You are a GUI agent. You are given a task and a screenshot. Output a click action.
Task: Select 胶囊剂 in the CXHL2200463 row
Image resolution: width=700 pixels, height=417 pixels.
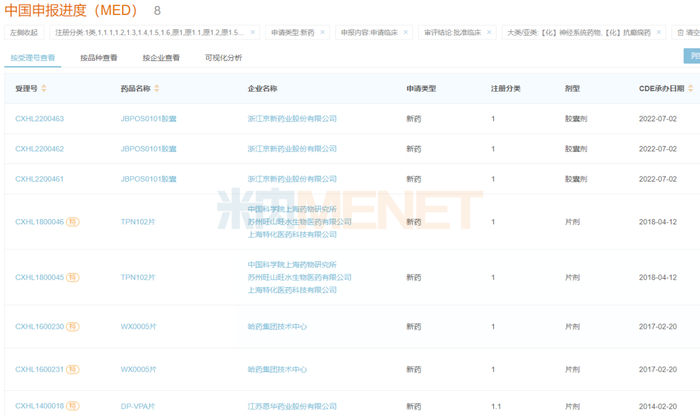point(576,119)
